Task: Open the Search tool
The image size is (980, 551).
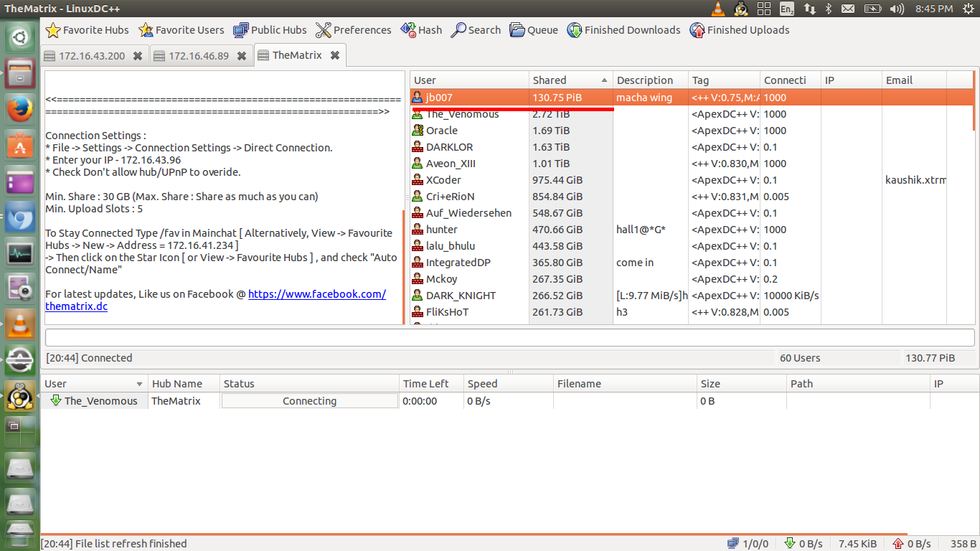Action: 476,30
